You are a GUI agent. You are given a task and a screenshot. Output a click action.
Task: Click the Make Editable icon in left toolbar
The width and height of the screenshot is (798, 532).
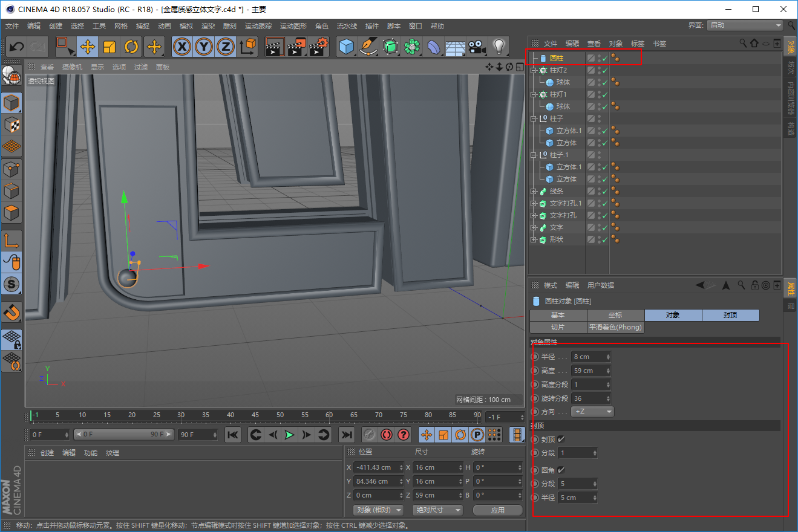[12, 76]
